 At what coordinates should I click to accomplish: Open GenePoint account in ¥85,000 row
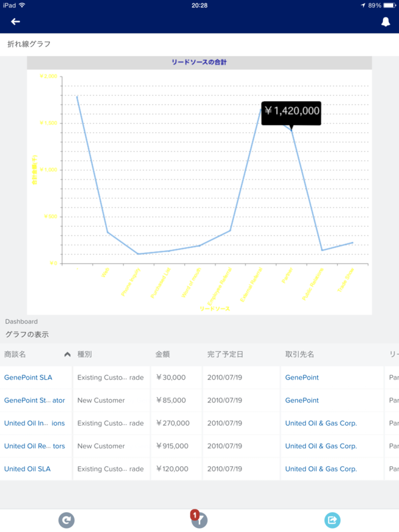[x=302, y=400]
